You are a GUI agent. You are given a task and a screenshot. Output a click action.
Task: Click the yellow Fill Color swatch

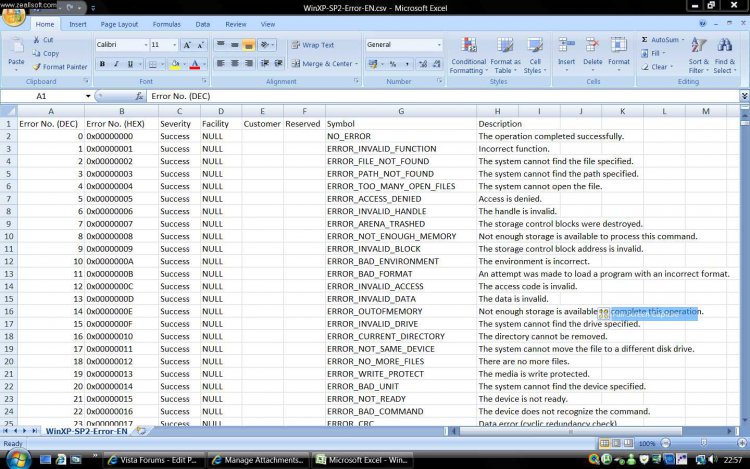pyautogui.click(x=175, y=64)
